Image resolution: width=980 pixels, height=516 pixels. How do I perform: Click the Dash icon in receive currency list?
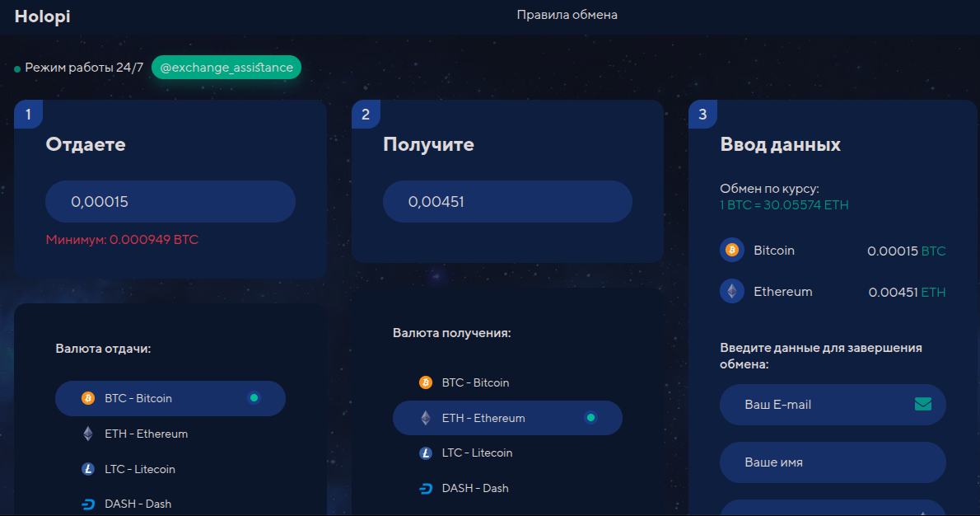pos(426,488)
